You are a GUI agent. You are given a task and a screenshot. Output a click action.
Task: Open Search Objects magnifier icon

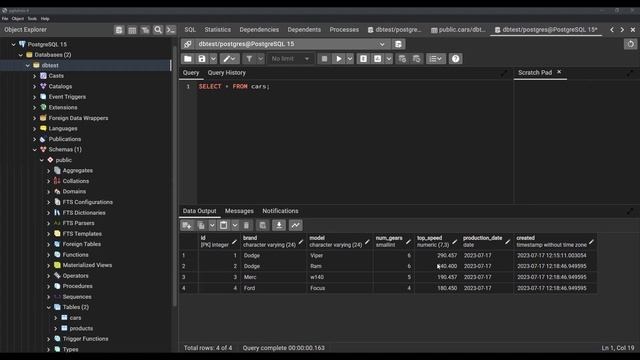158,30
